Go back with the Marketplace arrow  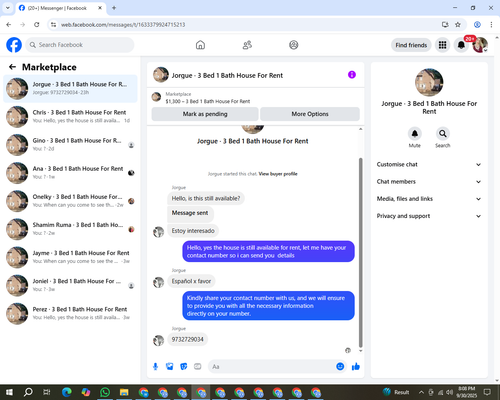12,67
